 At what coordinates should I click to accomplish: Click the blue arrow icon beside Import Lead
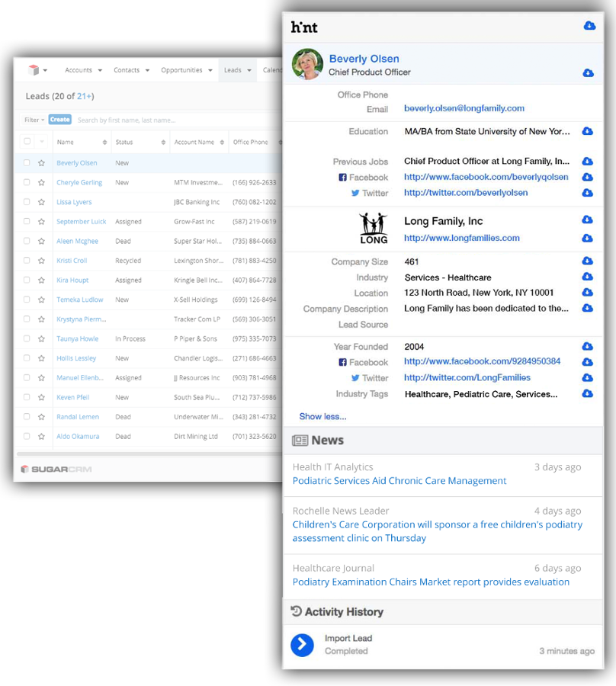click(302, 645)
